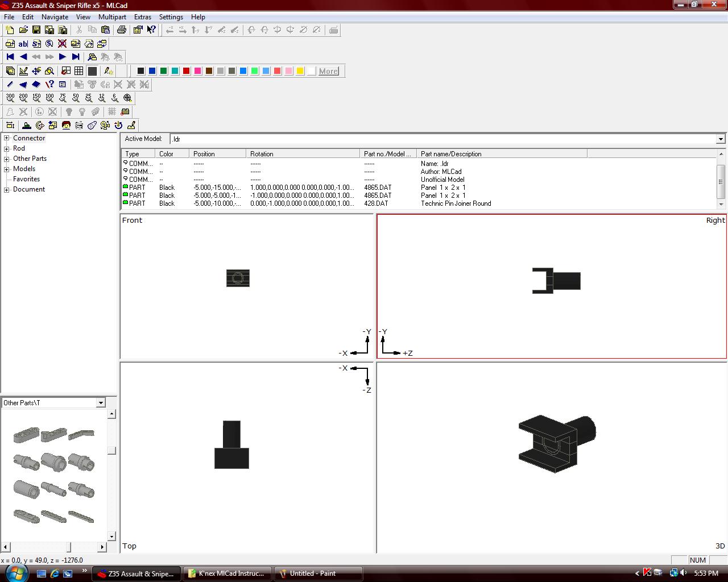The width and height of the screenshot is (728, 582).
Task: Open the Navigate menu
Action: (55, 17)
